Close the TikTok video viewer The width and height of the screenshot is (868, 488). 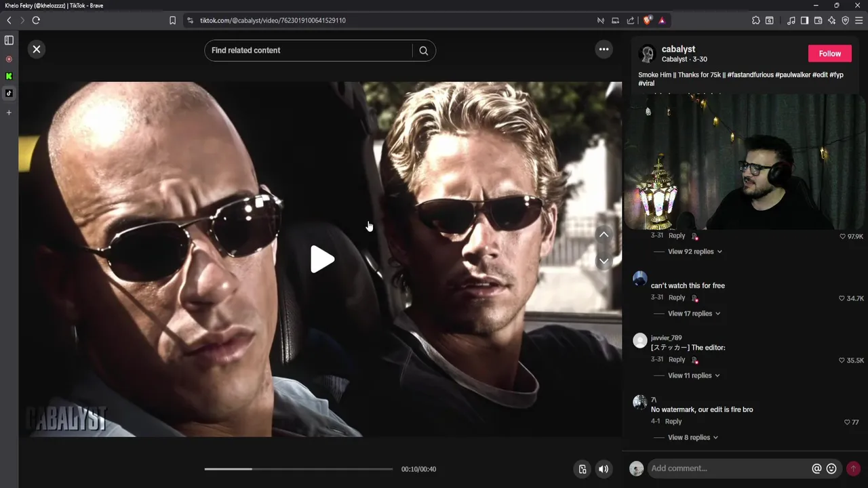pos(37,49)
